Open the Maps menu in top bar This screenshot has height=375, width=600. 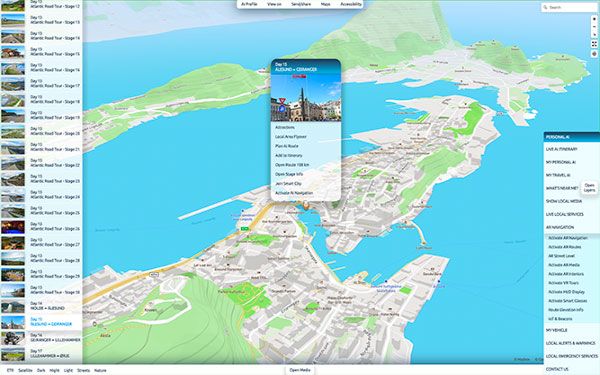click(326, 4)
